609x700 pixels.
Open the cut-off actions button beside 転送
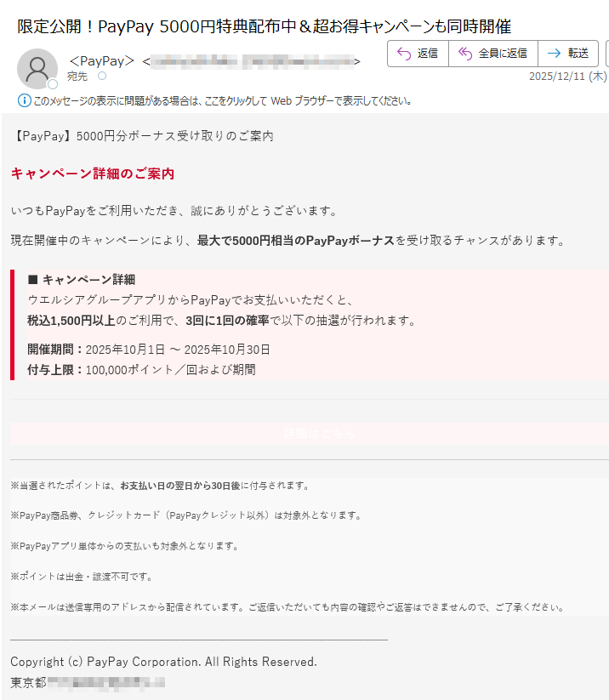(606, 54)
